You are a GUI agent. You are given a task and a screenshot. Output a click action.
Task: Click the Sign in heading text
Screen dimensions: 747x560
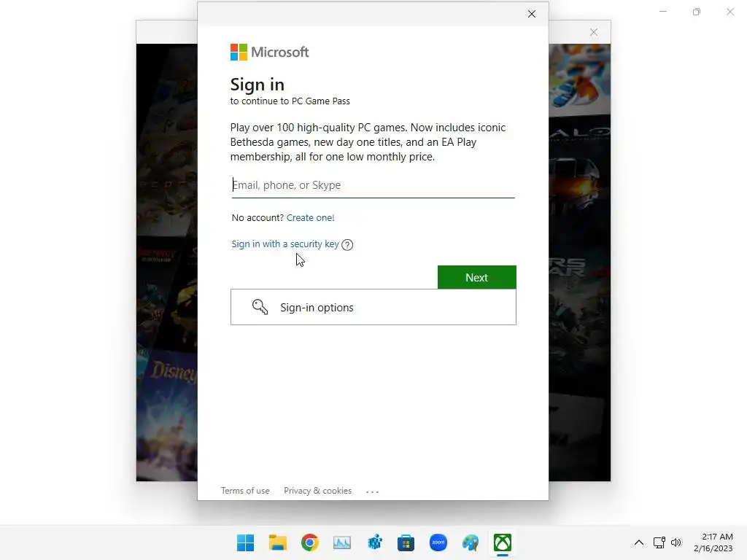(258, 85)
